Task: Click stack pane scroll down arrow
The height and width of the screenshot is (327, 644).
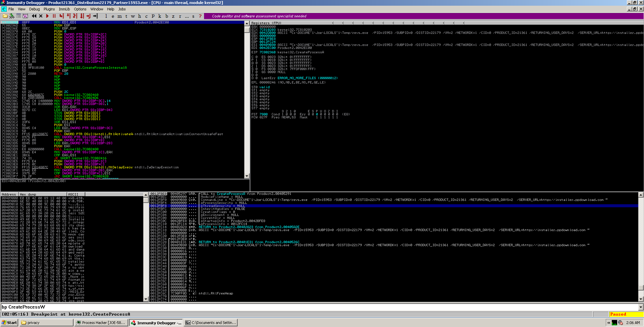Action: pyautogui.click(x=641, y=299)
